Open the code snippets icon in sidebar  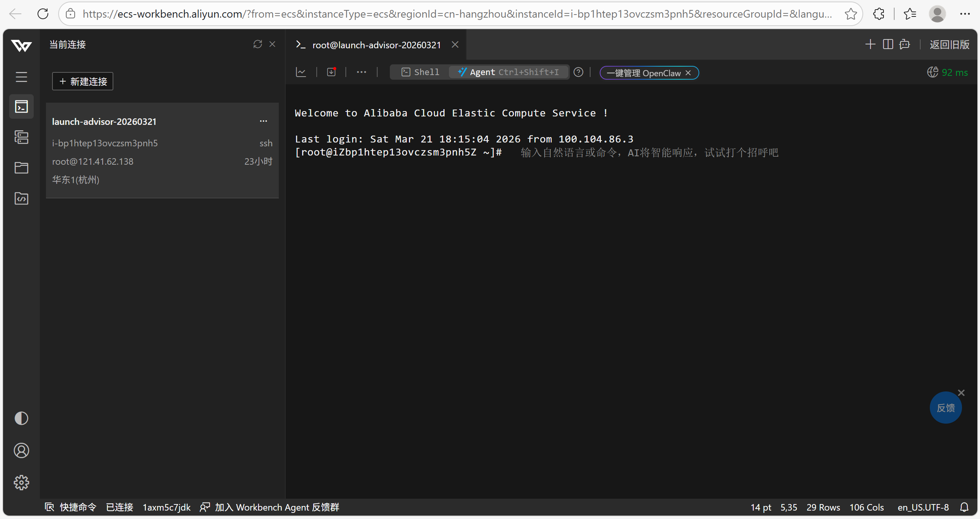tap(21, 198)
